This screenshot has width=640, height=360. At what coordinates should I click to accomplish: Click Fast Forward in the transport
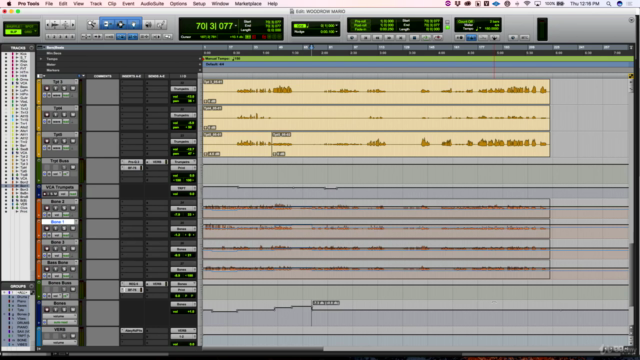389,38
